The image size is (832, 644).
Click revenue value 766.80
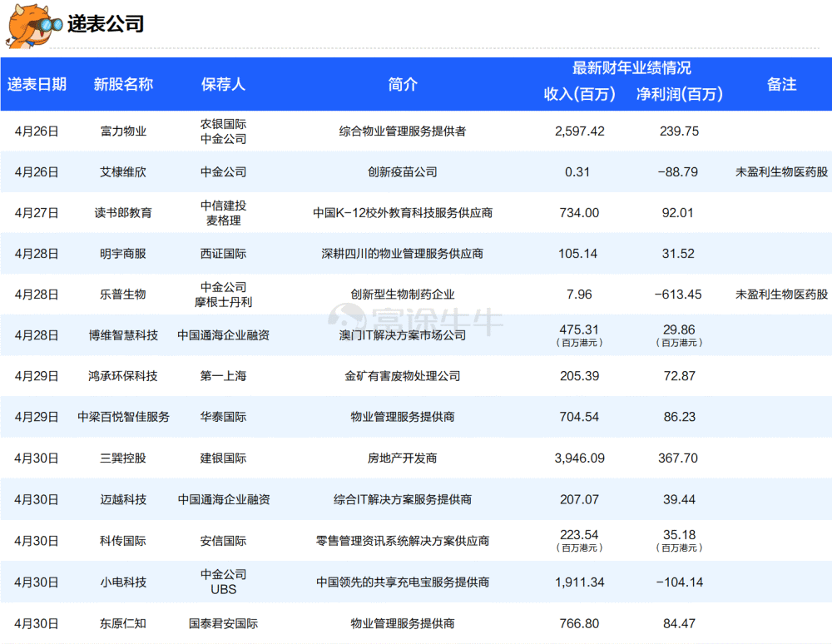pyautogui.click(x=579, y=624)
